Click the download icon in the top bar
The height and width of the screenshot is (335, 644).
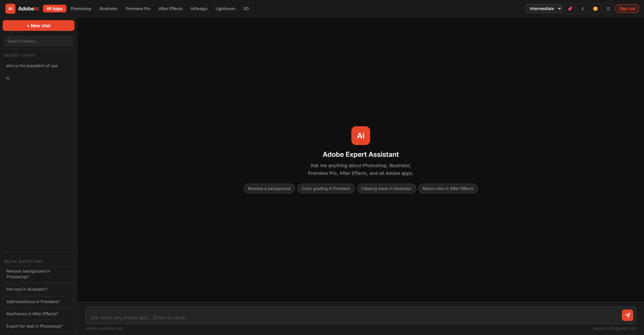click(583, 9)
